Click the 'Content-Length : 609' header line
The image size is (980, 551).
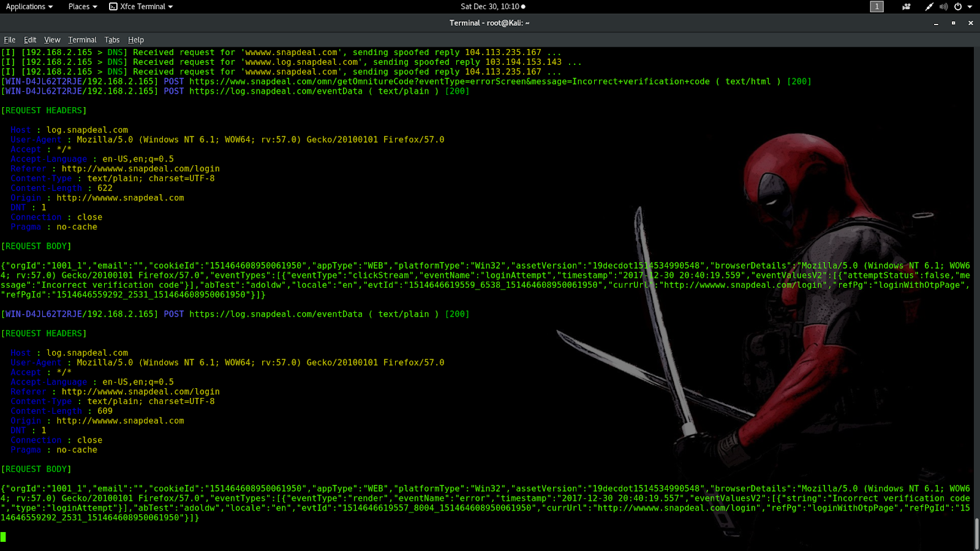click(61, 411)
